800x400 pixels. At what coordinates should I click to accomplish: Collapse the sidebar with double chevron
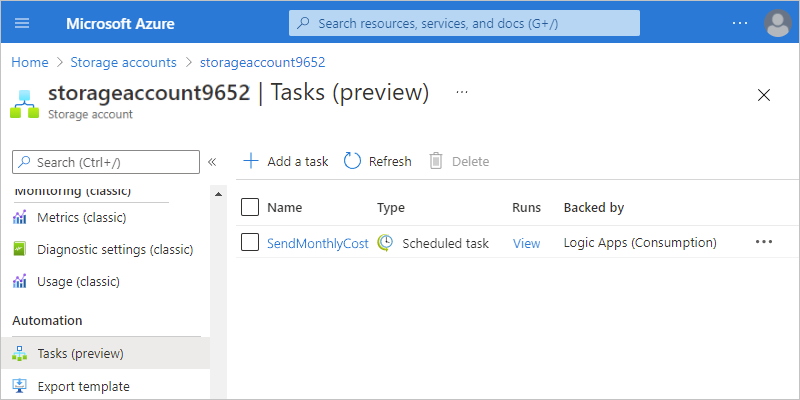(x=212, y=162)
